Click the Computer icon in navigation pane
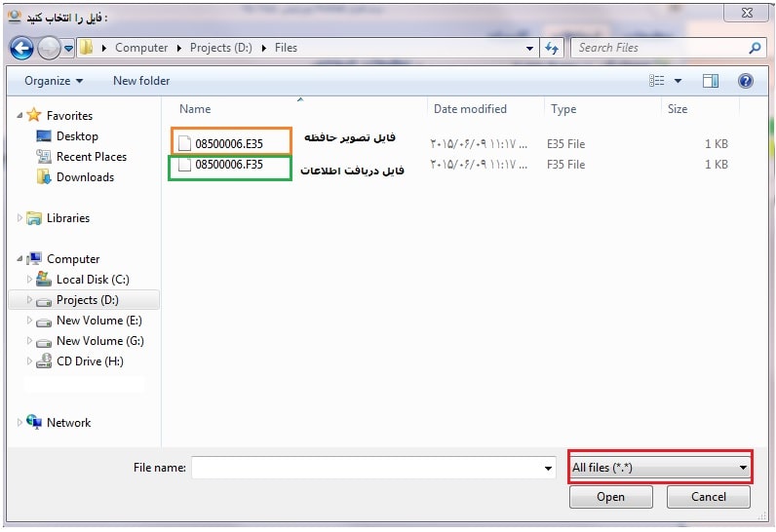 [34, 258]
